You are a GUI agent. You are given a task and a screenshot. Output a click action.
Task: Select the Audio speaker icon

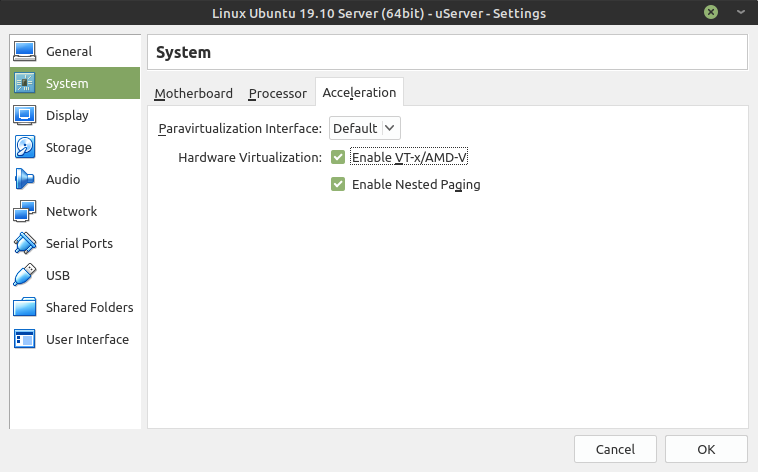tap(24, 179)
